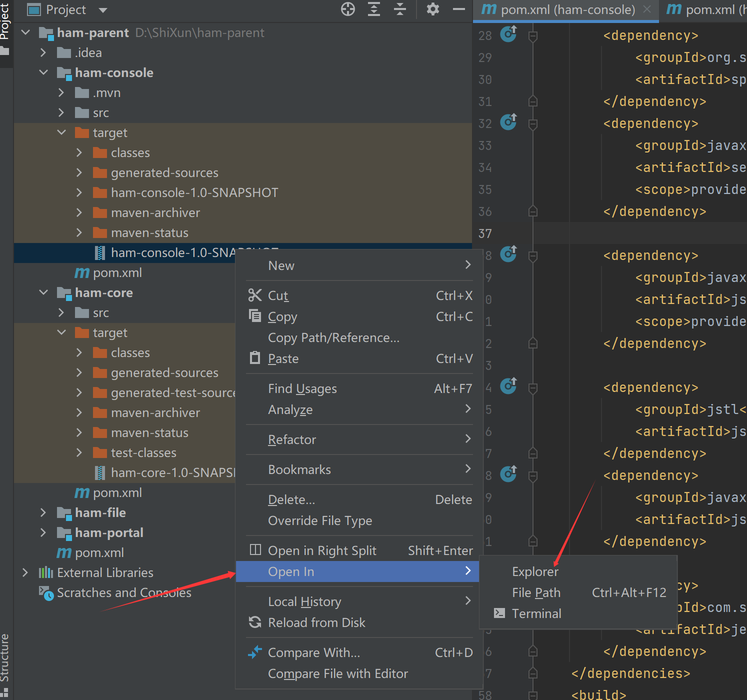Viewport: 747px width, 700px height.
Task: Open the Refactor submenu
Action: pos(359,439)
